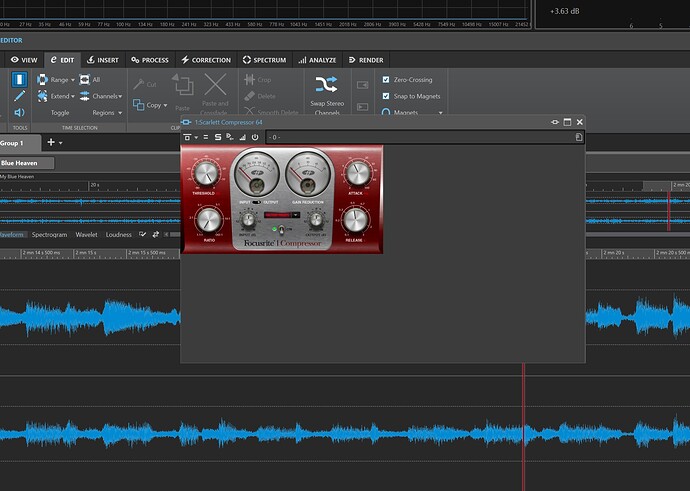
Task: Click the Solo icon in plugin toolbar
Action: pyautogui.click(x=217, y=137)
